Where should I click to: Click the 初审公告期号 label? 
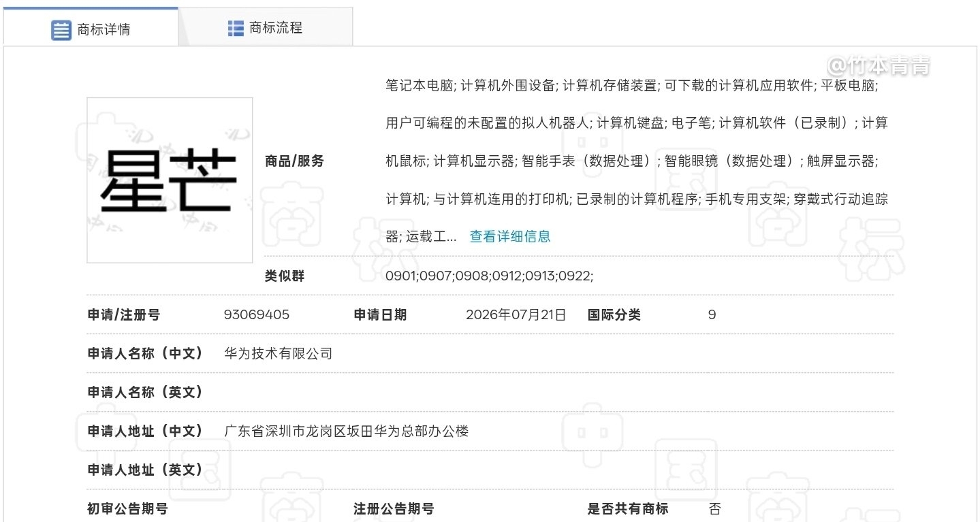[x=127, y=508]
